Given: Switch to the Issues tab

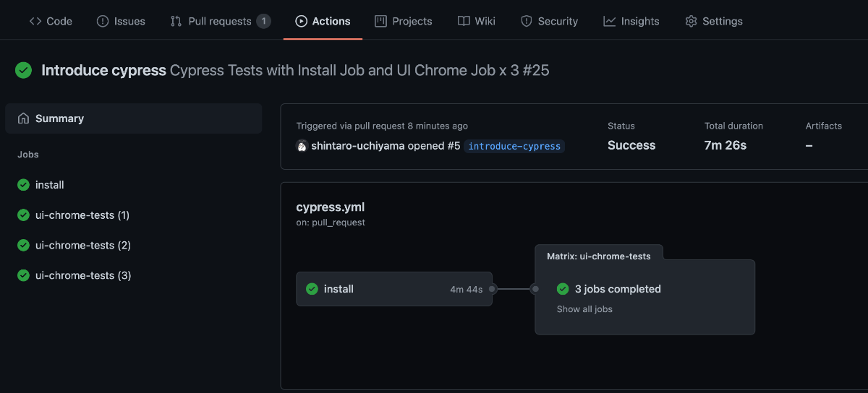Looking at the screenshot, I should coord(121,21).
